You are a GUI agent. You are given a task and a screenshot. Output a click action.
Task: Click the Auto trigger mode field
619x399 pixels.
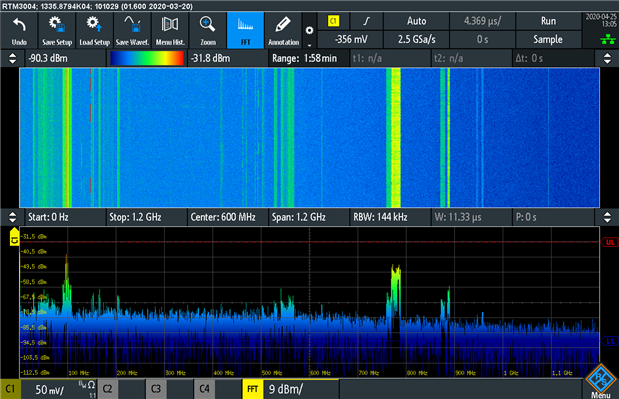coord(416,21)
